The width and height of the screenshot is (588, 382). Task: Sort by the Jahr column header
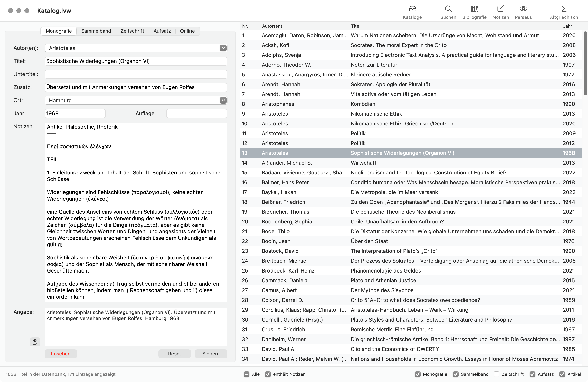coord(571,26)
